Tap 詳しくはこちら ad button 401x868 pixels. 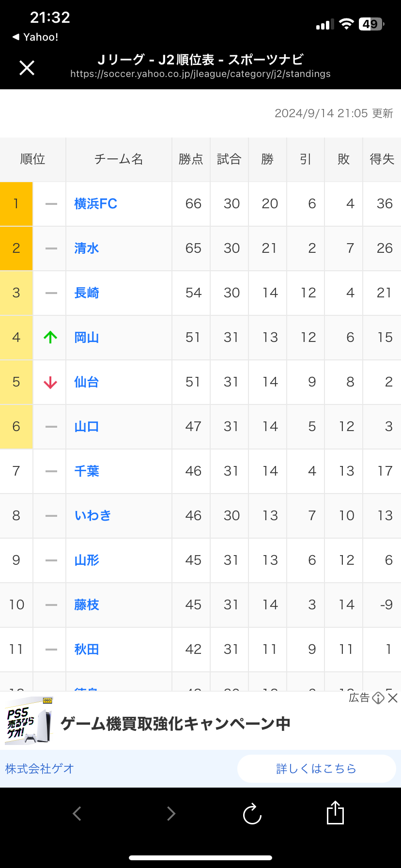pyautogui.click(x=316, y=769)
